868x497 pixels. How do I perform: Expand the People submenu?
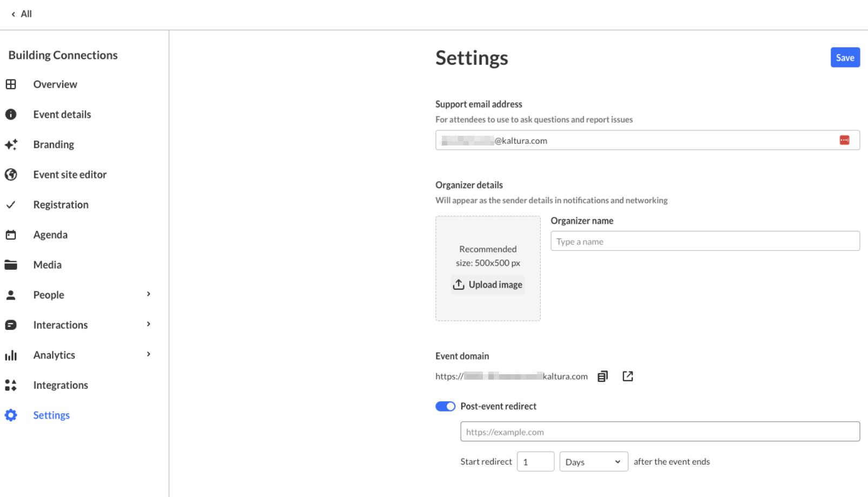tap(149, 295)
